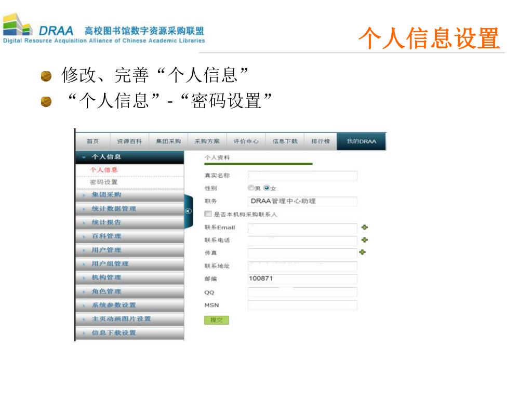
Task: Select the 男 radio button
Action: pyautogui.click(x=251, y=188)
